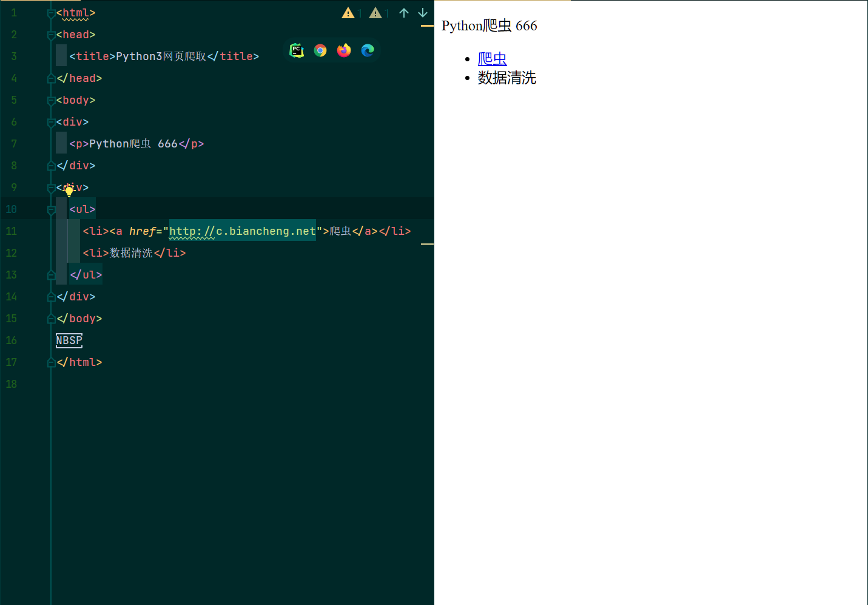The width and height of the screenshot is (868, 605).
Task: Click the http://c.biancheng.net URL in code
Action: click(243, 231)
